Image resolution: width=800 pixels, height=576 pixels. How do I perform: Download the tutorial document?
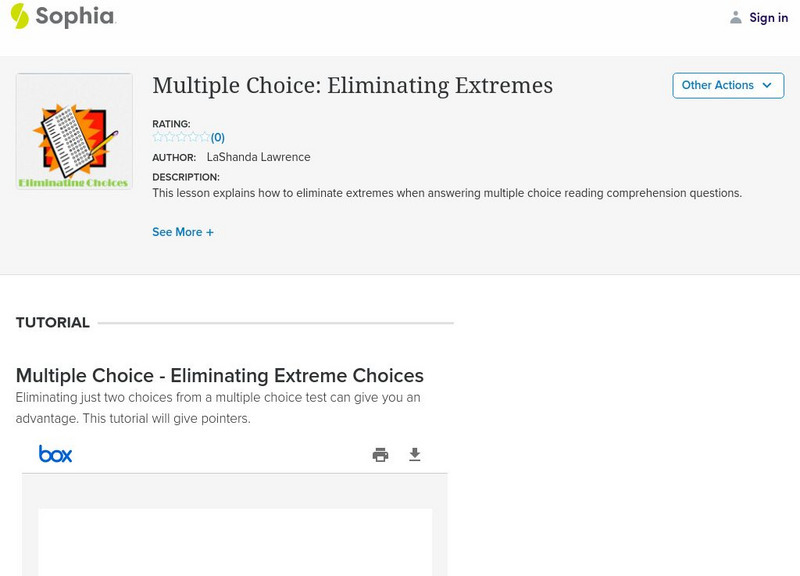tap(415, 455)
